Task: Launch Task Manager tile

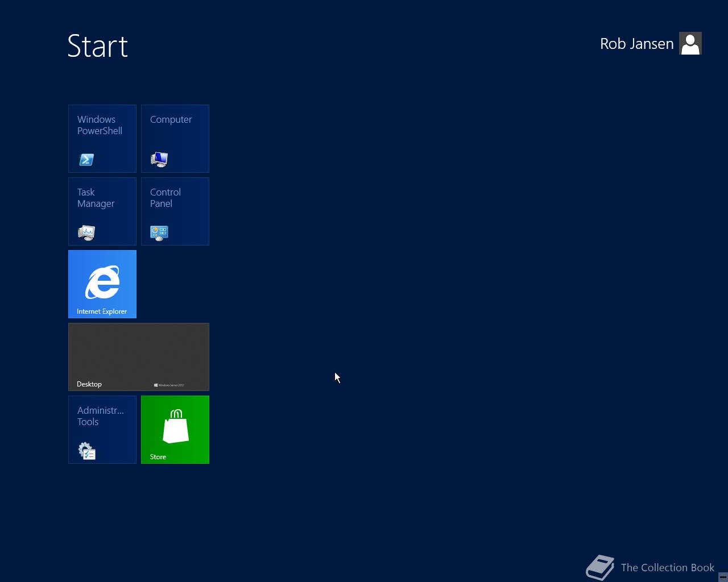Action: point(102,211)
